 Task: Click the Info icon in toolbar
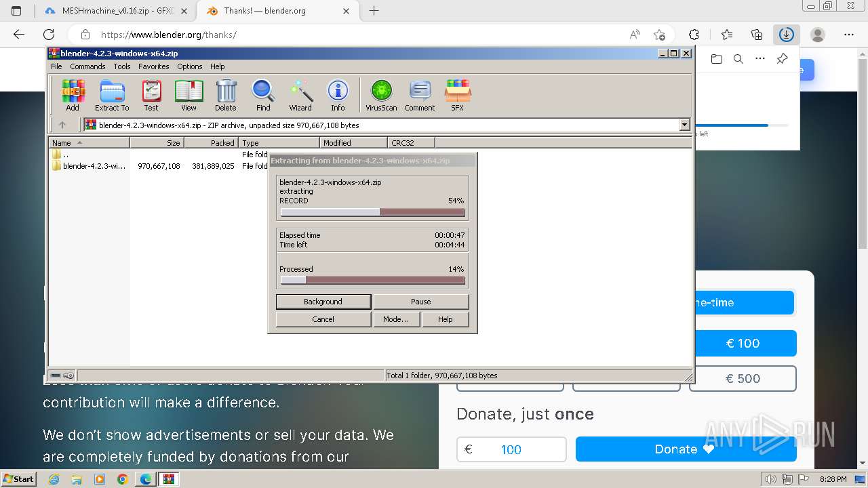point(338,96)
